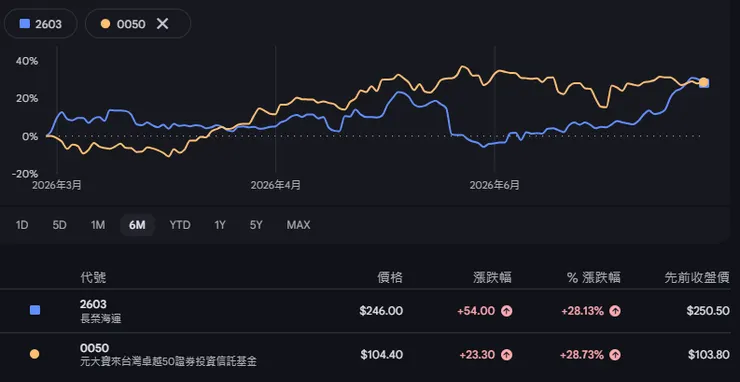Switch chart range to 5D
The image size is (740, 382).
pos(59,225)
